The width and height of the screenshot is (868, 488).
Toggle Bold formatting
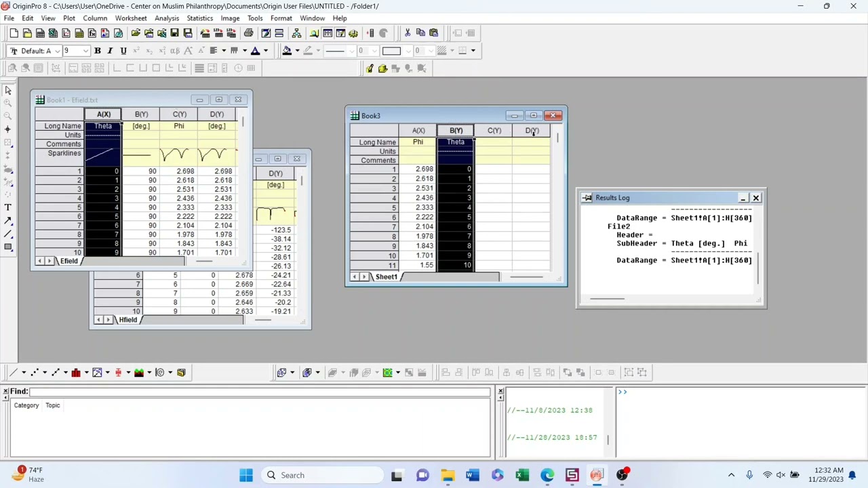click(x=97, y=51)
